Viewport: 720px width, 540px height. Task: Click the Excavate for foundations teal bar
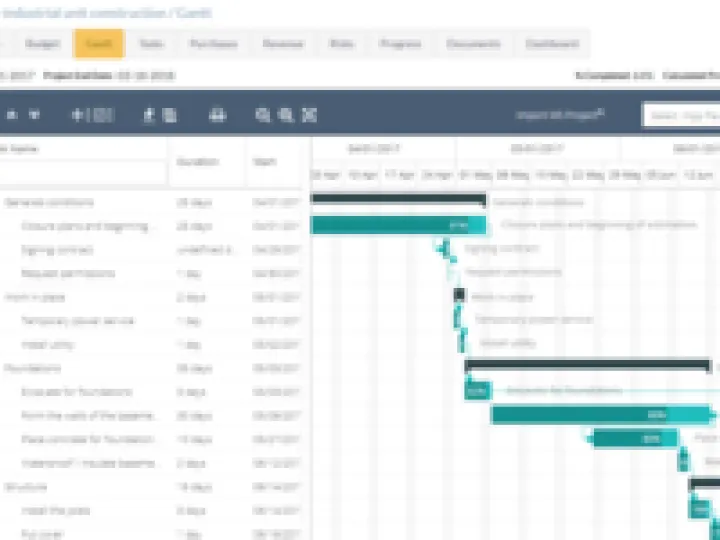coord(478,391)
